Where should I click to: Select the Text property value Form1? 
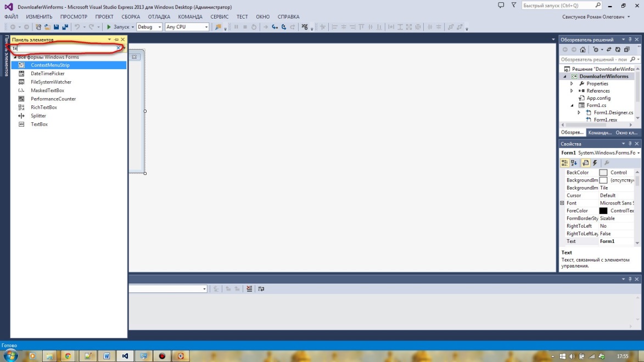607,241
